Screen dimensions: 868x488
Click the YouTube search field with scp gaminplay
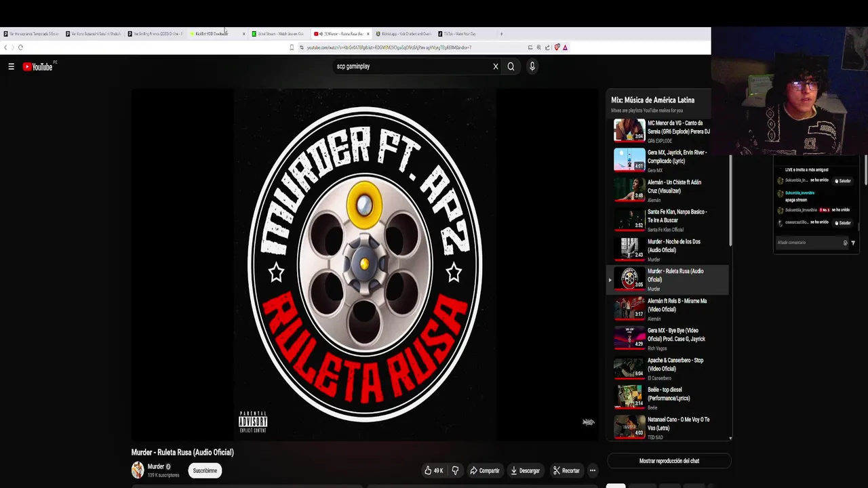[x=411, y=66]
